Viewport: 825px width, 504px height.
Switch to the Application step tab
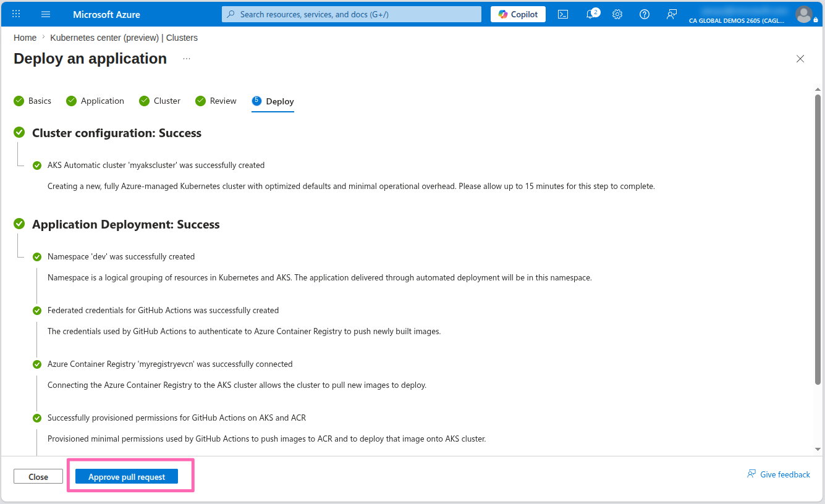95,101
